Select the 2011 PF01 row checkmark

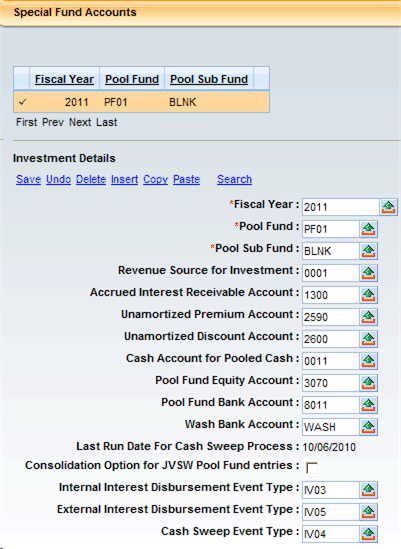pyautogui.click(x=22, y=102)
